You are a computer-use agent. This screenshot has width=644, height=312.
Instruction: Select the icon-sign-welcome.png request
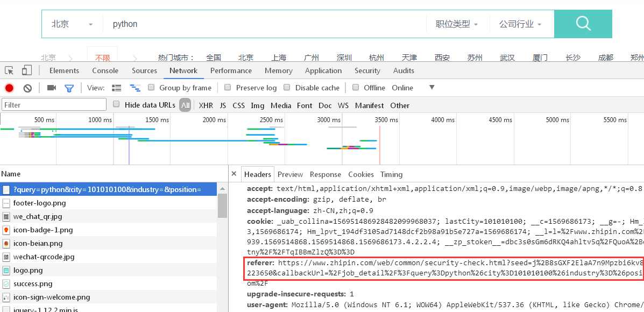[x=109, y=297]
